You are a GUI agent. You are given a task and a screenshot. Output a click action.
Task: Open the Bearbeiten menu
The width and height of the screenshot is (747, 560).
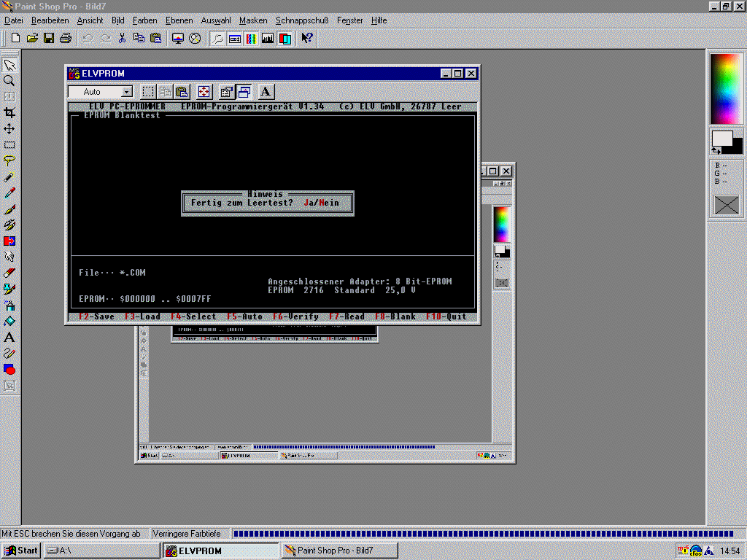[x=50, y=20]
